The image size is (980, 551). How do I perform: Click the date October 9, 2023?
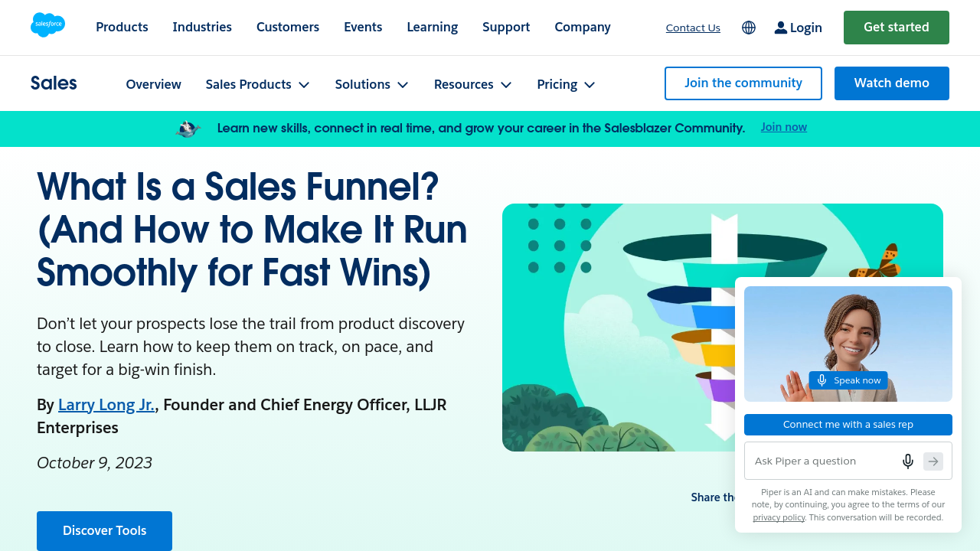94,463
